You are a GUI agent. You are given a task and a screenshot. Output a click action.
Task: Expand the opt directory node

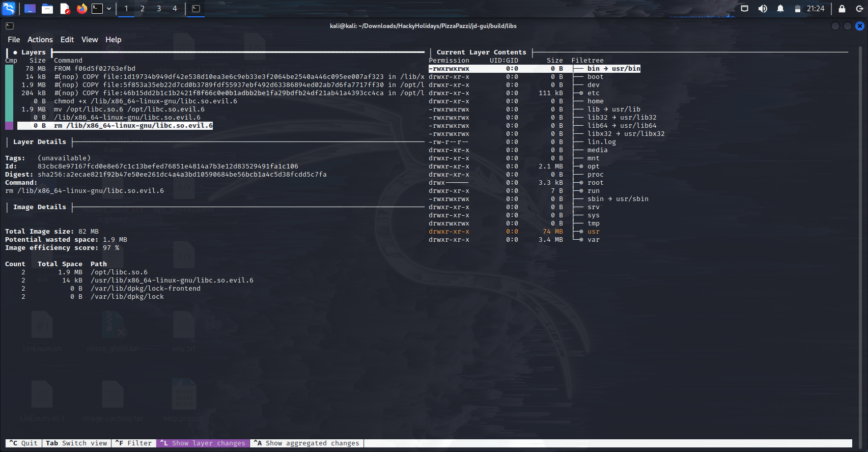(581, 166)
